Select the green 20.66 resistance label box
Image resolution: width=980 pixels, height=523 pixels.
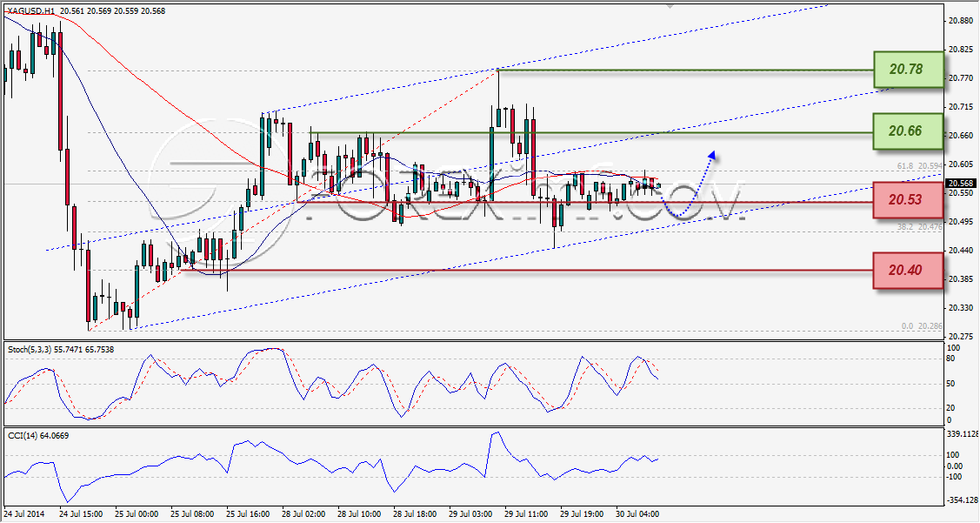(908, 131)
